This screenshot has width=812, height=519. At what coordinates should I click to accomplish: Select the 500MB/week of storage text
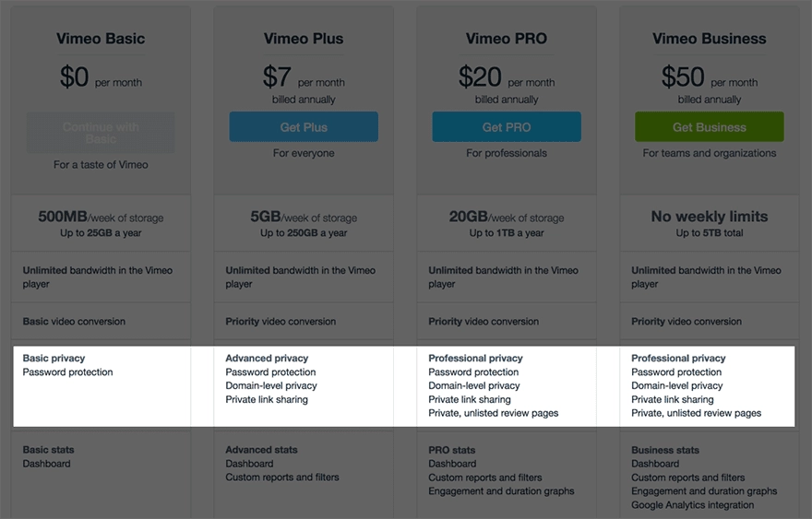(x=101, y=218)
